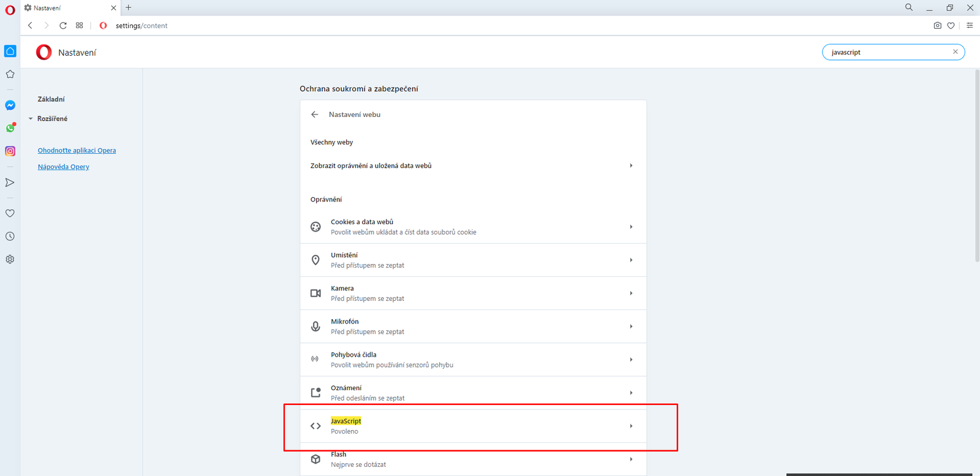Take a snapshot with camera icon

coord(937,26)
